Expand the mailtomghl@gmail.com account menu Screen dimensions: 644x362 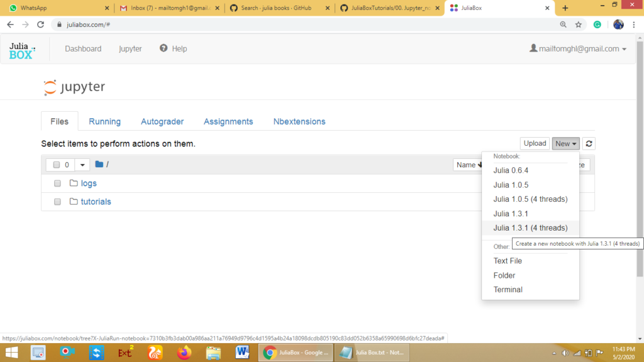click(x=578, y=48)
